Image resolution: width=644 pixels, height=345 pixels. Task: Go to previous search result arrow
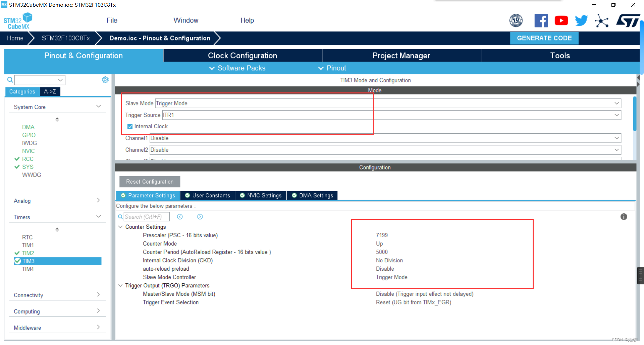180,217
